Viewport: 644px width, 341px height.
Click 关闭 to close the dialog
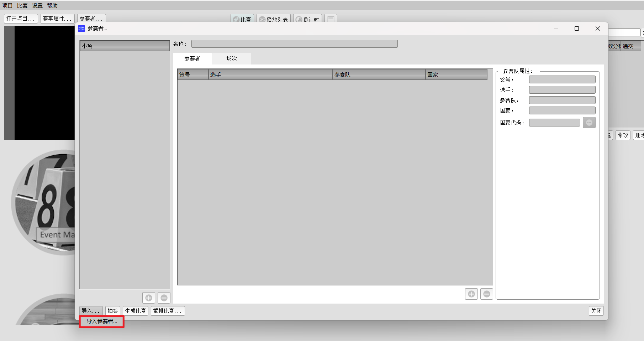596,311
